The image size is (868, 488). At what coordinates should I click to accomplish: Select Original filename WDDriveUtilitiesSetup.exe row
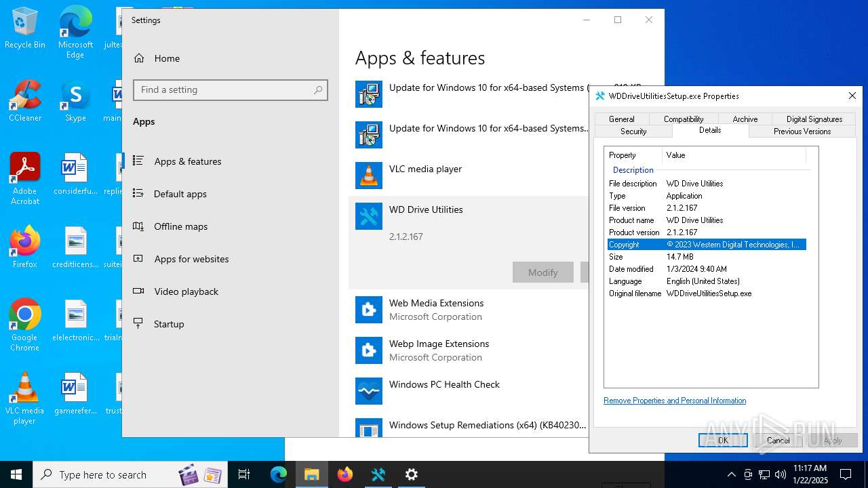click(707, 293)
